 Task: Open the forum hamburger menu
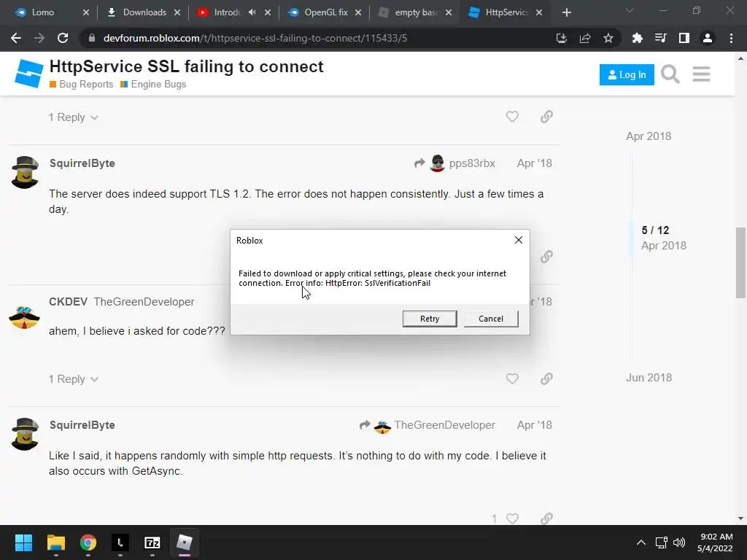coord(701,74)
